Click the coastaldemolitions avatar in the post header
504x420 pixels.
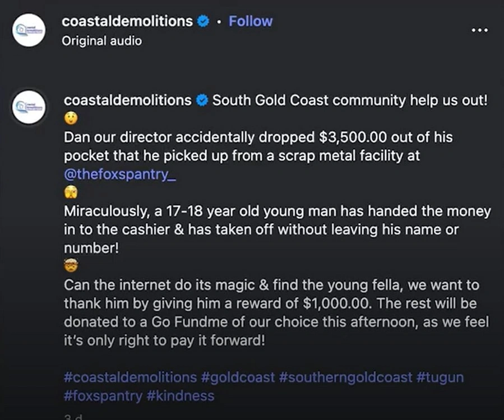(x=29, y=30)
